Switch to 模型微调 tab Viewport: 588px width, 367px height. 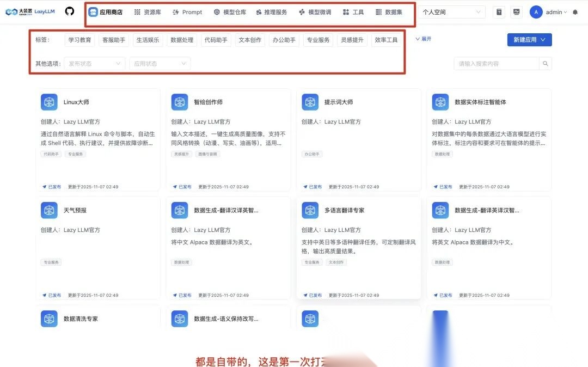click(315, 12)
